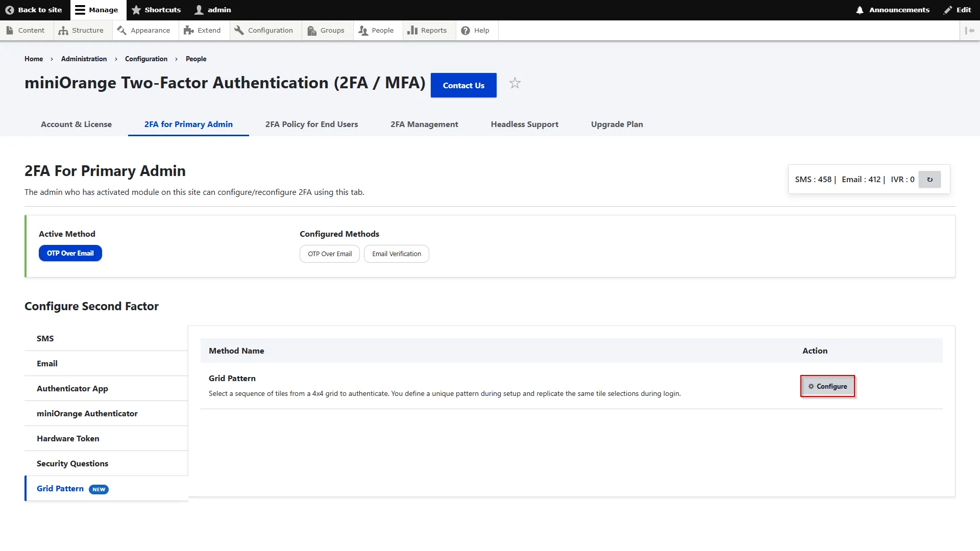Click the Method Name column header

coord(236,350)
